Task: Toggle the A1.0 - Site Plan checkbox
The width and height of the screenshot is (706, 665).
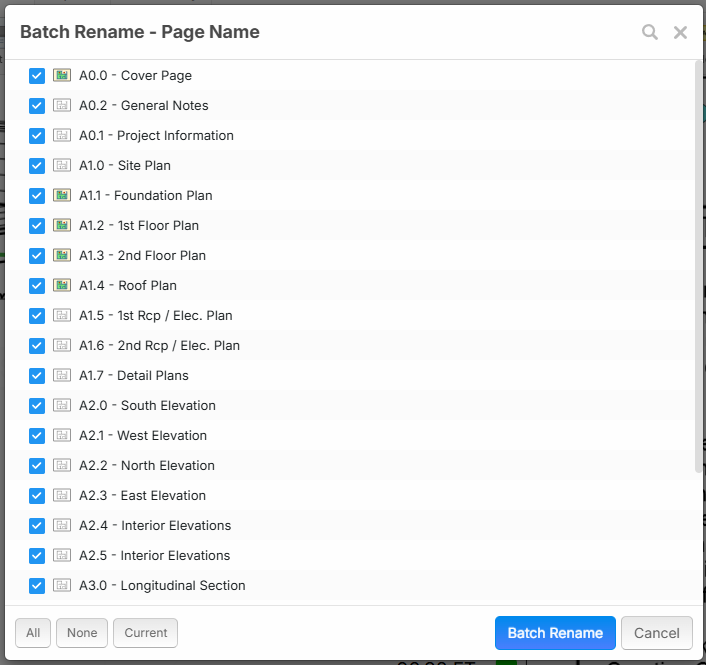Action: tap(37, 166)
